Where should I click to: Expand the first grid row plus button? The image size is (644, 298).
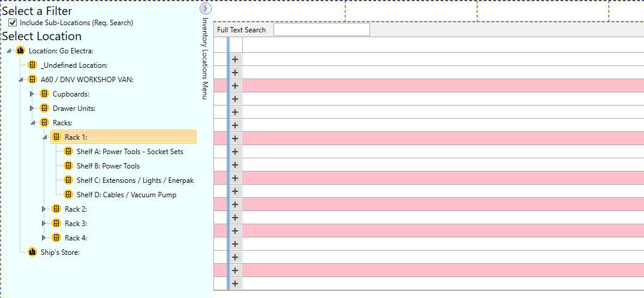pyautogui.click(x=235, y=59)
